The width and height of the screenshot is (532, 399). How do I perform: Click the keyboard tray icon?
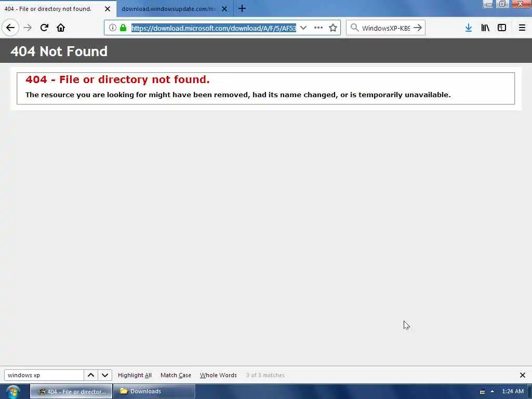click(x=482, y=392)
